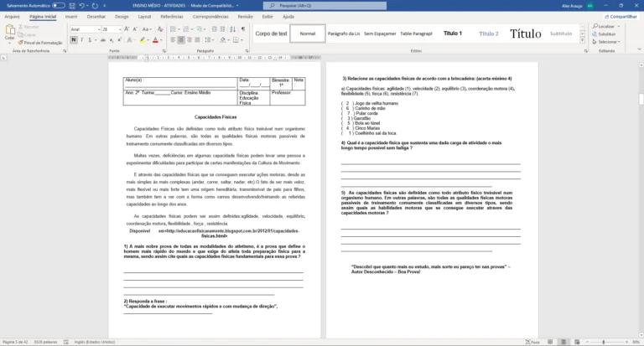Toggle center alignment
The height and width of the screenshot is (346, 644).
(181, 40)
